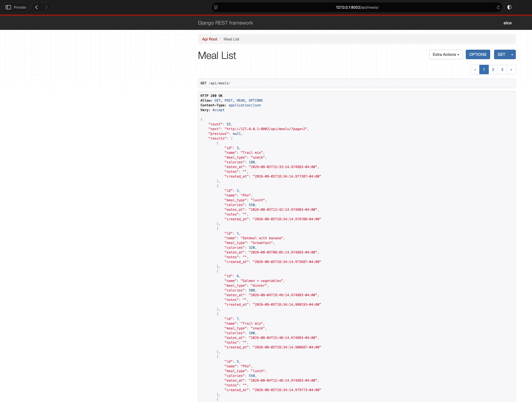
Task: Expand the Extra Actions dropdown
Action: [x=446, y=54]
